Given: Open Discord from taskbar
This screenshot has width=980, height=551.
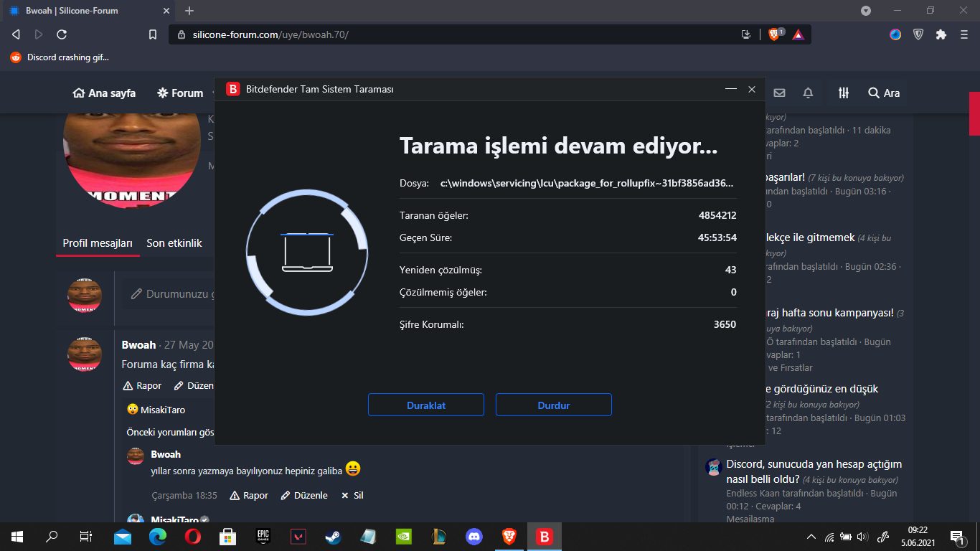Looking at the screenshot, I should 474,536.
